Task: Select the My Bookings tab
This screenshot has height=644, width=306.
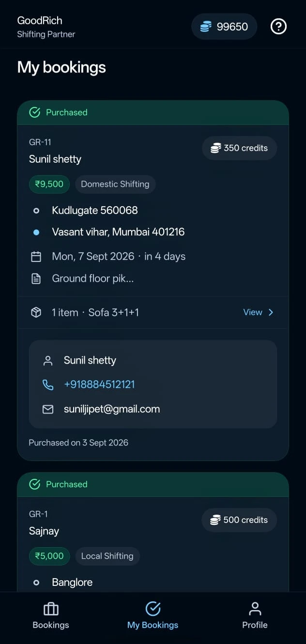Action: (153, 616)
